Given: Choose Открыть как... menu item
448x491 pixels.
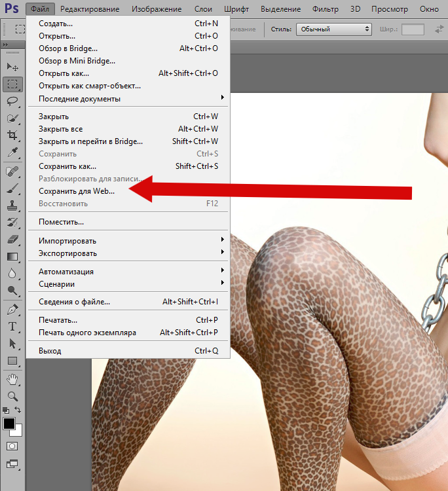Looking at the screenshot, I should coord(127,73).
